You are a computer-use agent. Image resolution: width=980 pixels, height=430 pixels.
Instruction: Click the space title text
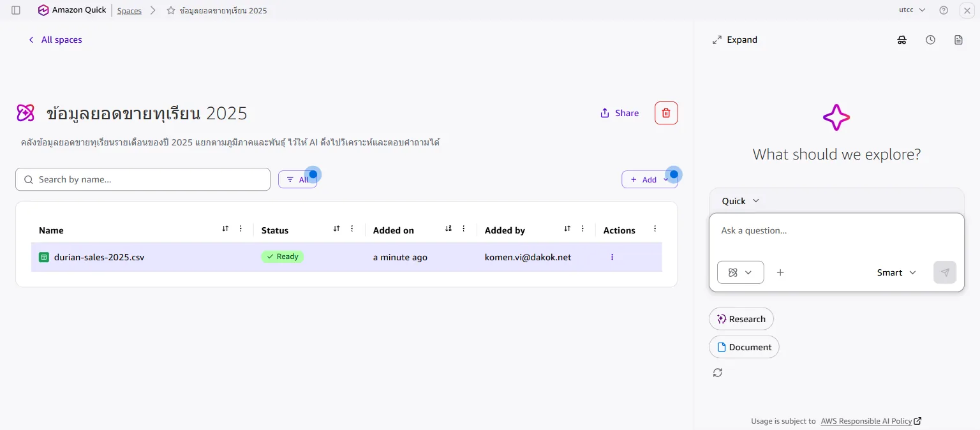coord(147,114)
